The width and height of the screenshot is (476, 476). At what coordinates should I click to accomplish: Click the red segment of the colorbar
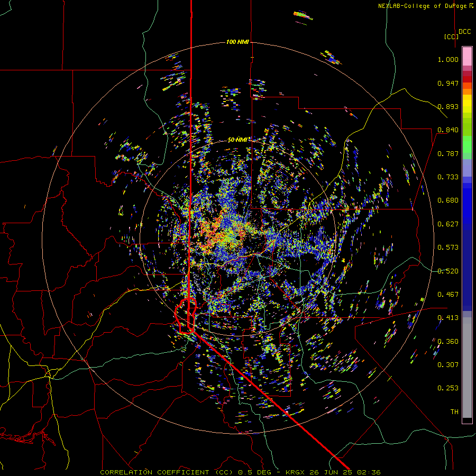tap(467, 79)
